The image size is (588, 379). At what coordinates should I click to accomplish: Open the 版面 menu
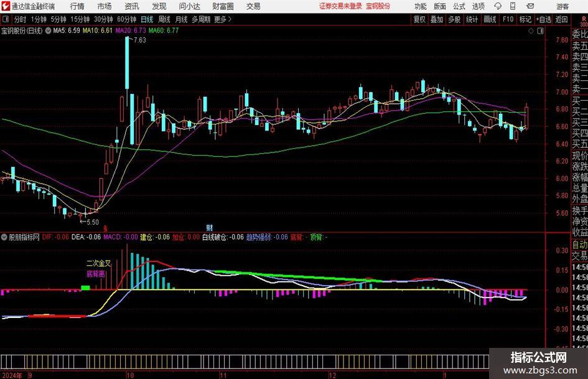[439, 6]
